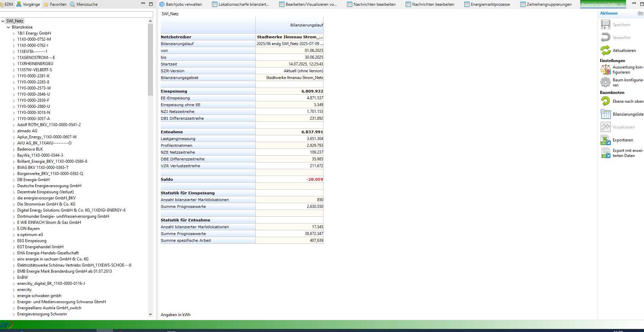Open the Bilanzierungsliste table icon
The height and width of the screenshot is (332, 644).
(x=605, y=114)
